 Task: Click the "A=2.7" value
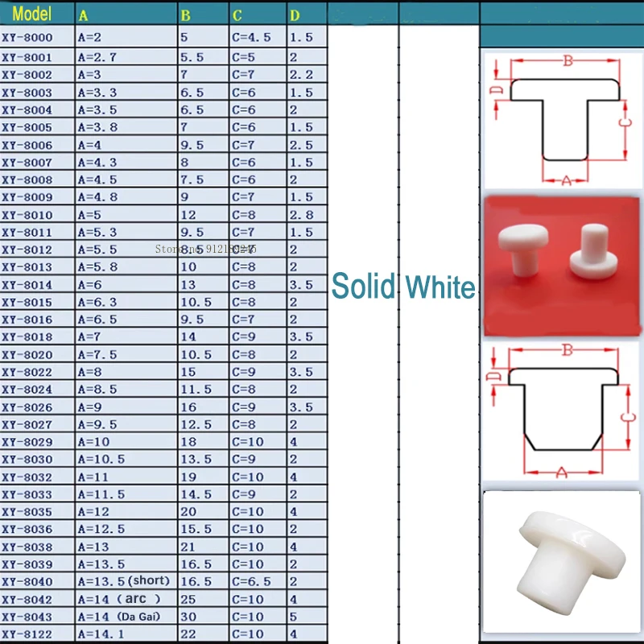click(97, 57)
